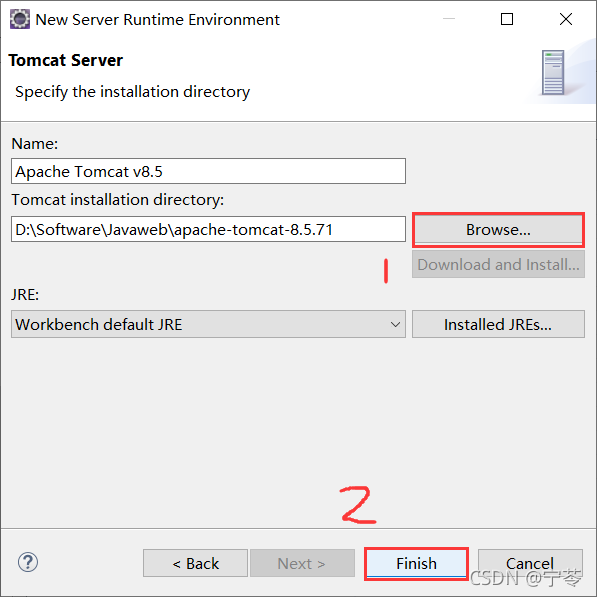Click the JRE: label

[x=25, y=295]
